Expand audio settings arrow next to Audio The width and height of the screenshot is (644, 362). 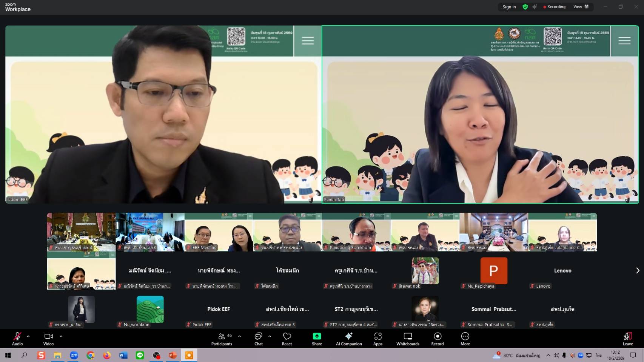(x=28, y=336)
